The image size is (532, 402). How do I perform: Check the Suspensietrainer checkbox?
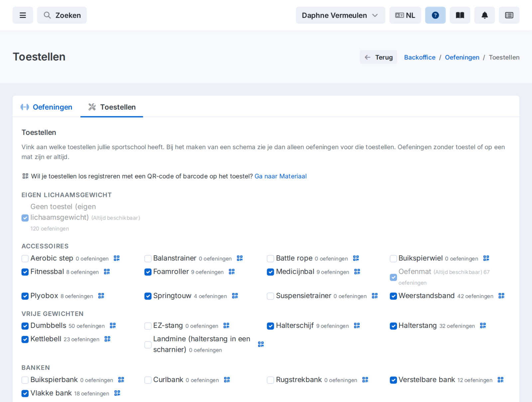(270, 296)
